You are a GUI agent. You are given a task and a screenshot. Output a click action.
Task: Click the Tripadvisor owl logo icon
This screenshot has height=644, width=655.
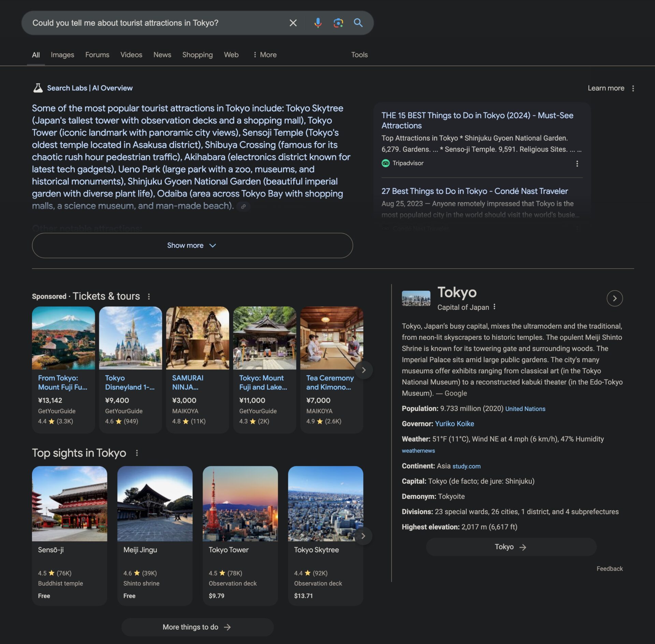point(385,163)
